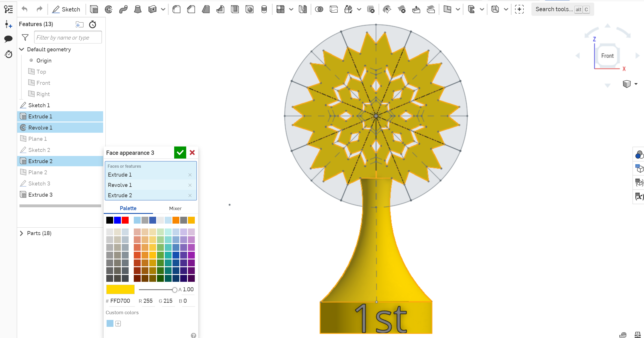Image resolution: width=644 pixels, height=338 pixels.
Task: Open the Shell tool
Action: (235, 9)
